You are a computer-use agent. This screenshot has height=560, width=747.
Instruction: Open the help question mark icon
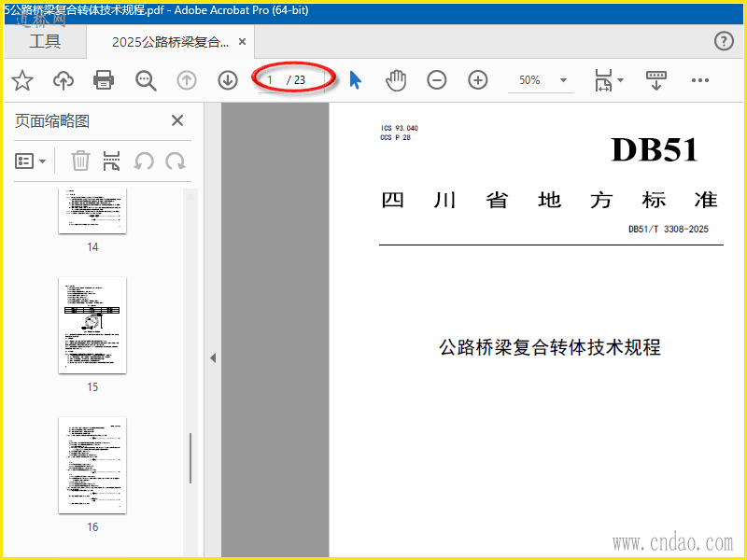pos(724,41)
